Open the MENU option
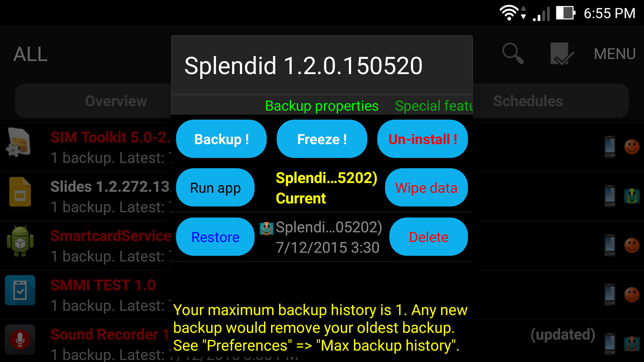This screenshot has width=644, height=362. pos(615,54)
